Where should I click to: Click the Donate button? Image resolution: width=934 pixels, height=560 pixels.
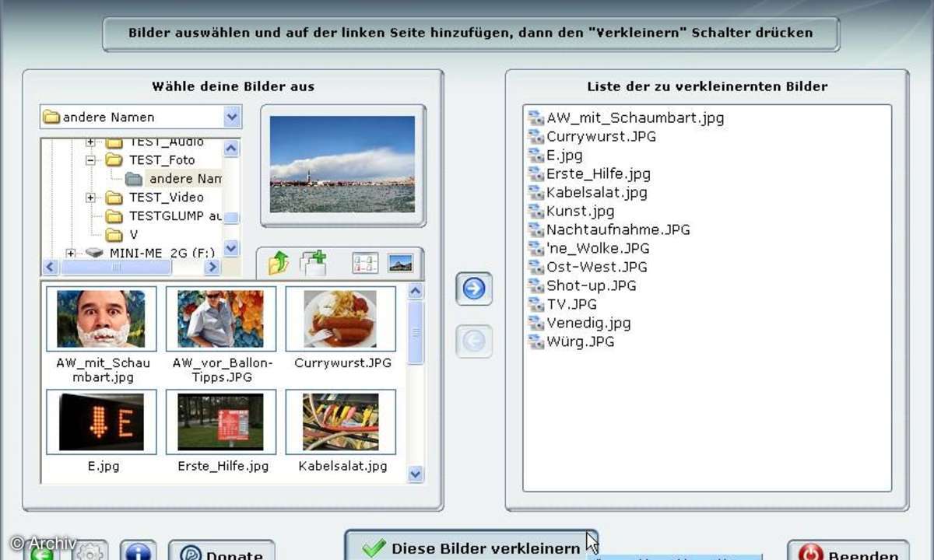coord(221,551)
